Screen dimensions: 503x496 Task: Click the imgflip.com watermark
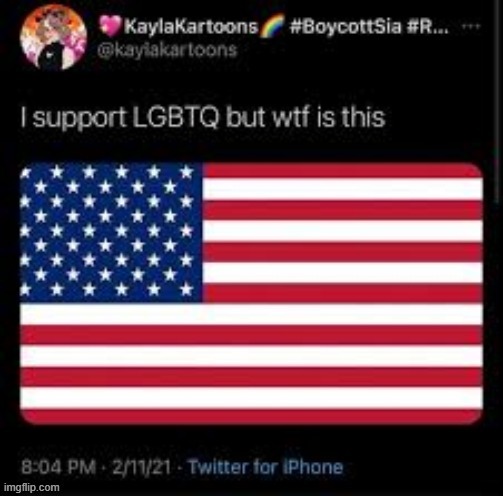[x=32, y=487]
